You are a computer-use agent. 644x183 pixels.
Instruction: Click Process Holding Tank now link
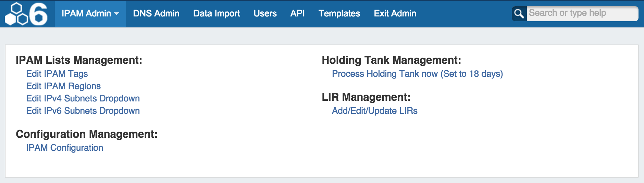pyautogui.click(x=417, y=74)
